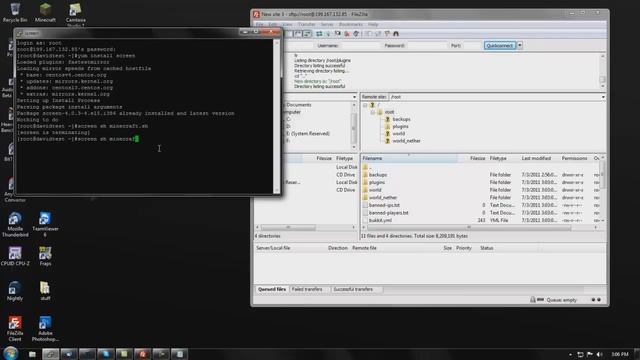
Task: Toggle the transfer queue display in toolbar
Action: point(307,34)
